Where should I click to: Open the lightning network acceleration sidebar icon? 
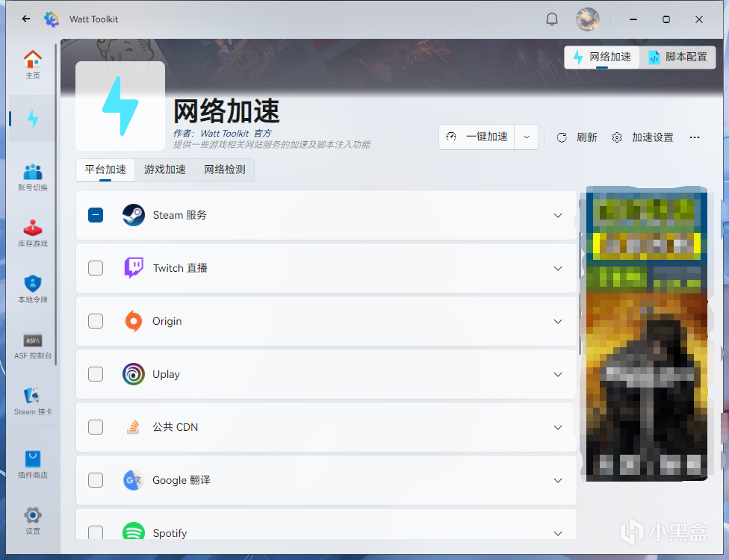pos(33,119)
